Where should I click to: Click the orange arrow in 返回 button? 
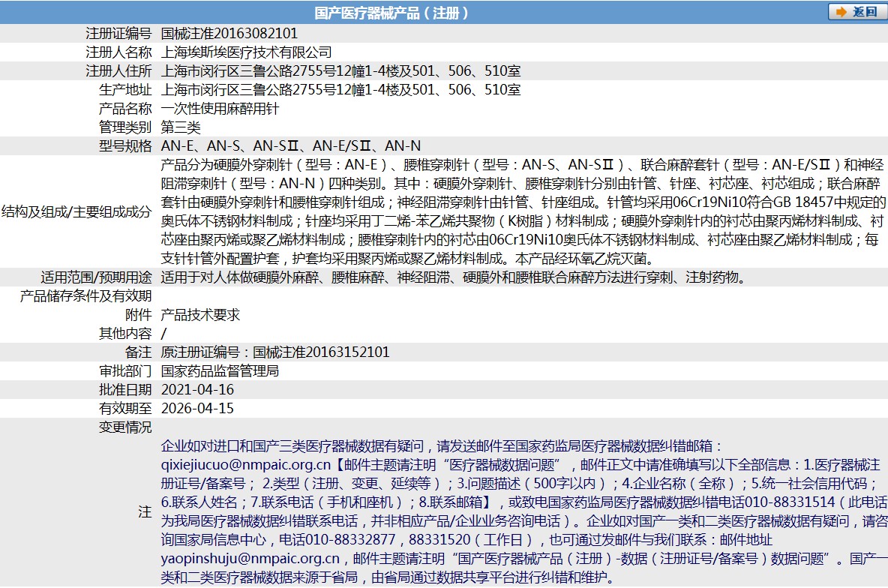click(841, 12)
